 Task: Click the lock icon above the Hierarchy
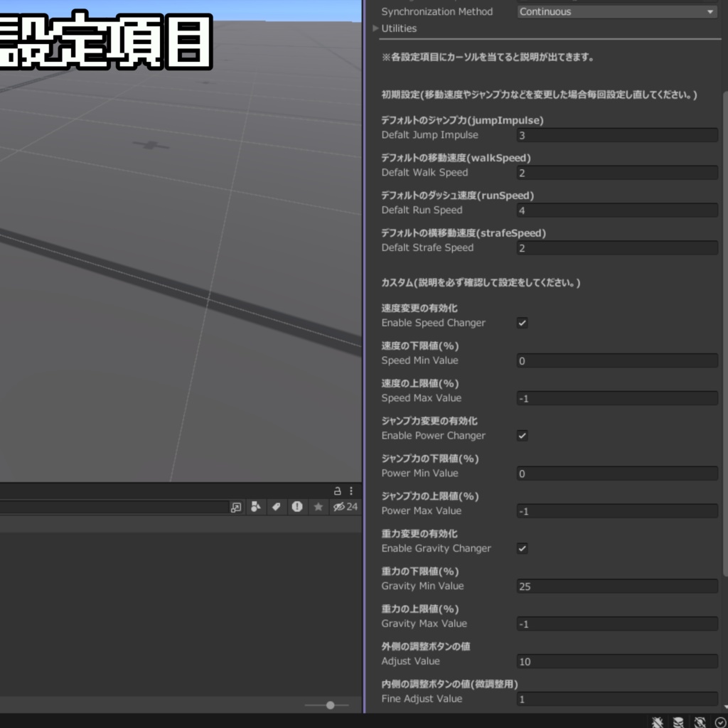click(338, 491)
